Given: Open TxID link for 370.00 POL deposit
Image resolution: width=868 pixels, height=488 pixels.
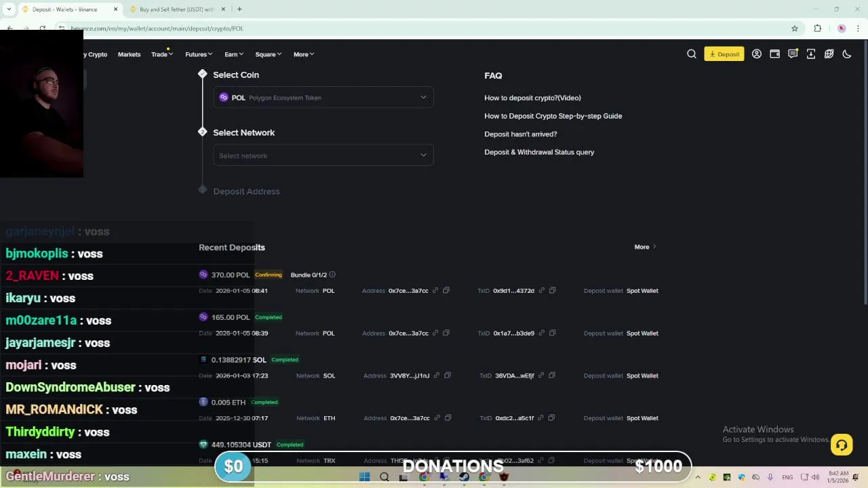Looking at the screenshot, I should [541, 291].
